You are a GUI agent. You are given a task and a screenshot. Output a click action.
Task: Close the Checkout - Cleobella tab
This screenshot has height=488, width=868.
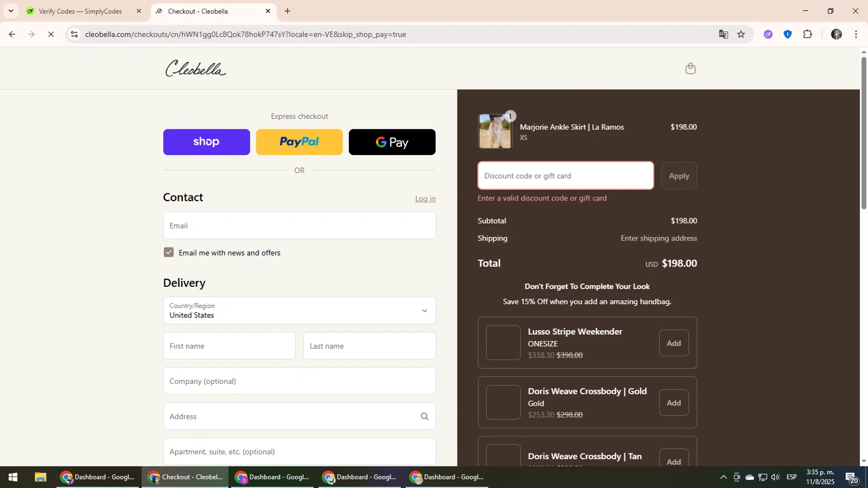click(x=268, y=11)
